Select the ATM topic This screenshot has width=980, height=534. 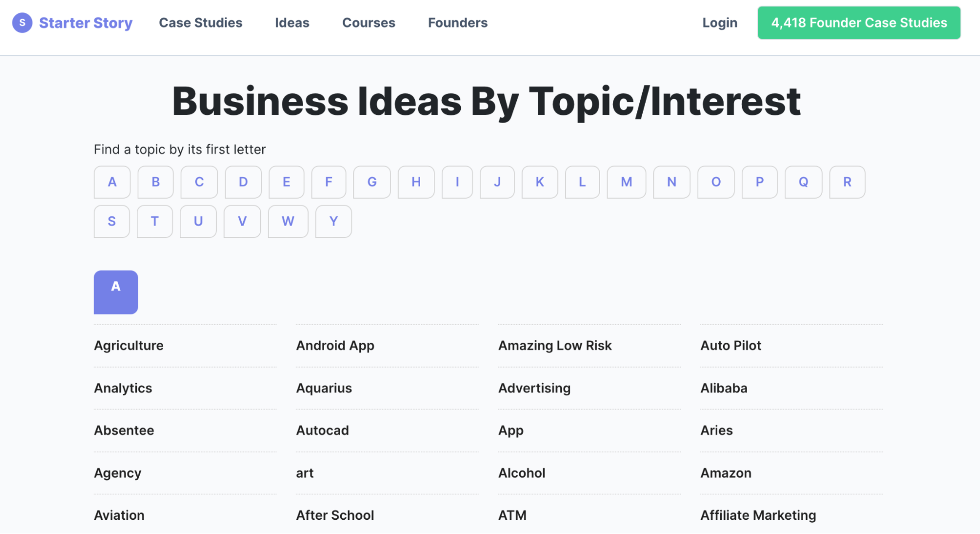tap(512, 515)
